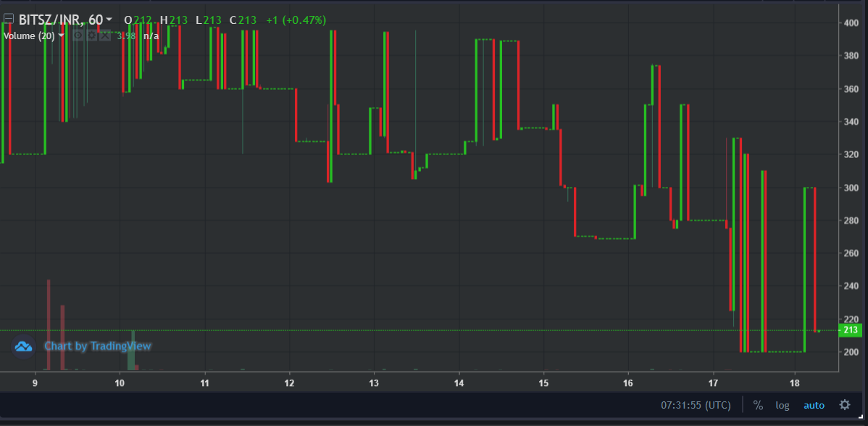The image size is (868, 426).
Task: Open the BITSZ/INR, 60 symbol dropdown arrow
Action: 109,20
